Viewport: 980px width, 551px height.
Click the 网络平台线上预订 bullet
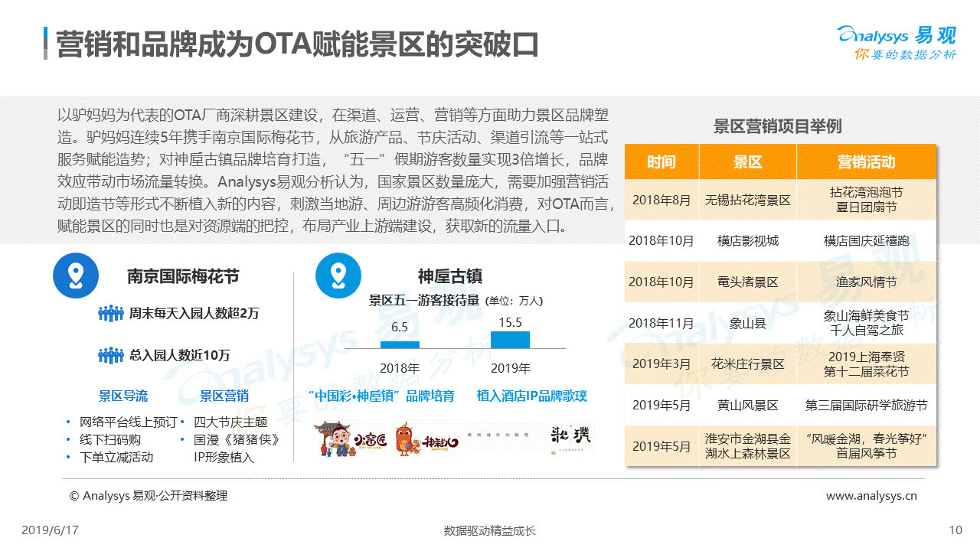[x=128, y=422]
